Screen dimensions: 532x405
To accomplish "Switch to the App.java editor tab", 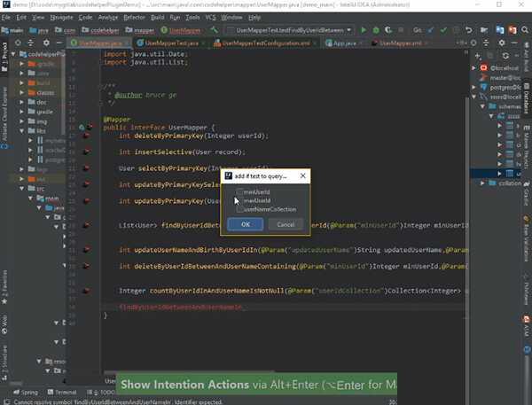I will [x=345, y=42].
